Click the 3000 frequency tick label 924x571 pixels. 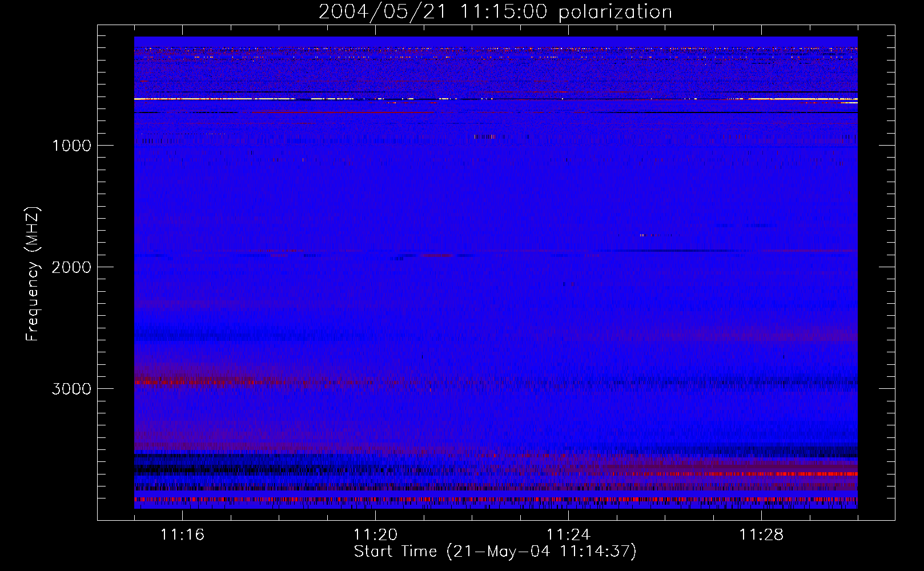point(71,389)
